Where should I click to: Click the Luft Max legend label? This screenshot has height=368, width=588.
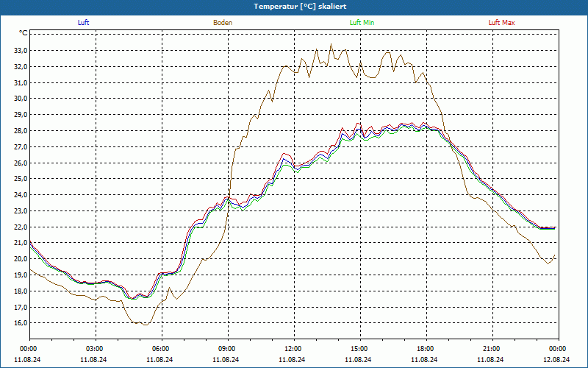click(501, 23)
